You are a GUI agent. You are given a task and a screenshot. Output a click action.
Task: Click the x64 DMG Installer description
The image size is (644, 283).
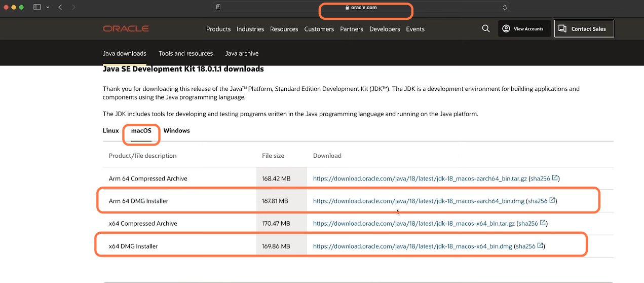[x=133, y=246]
